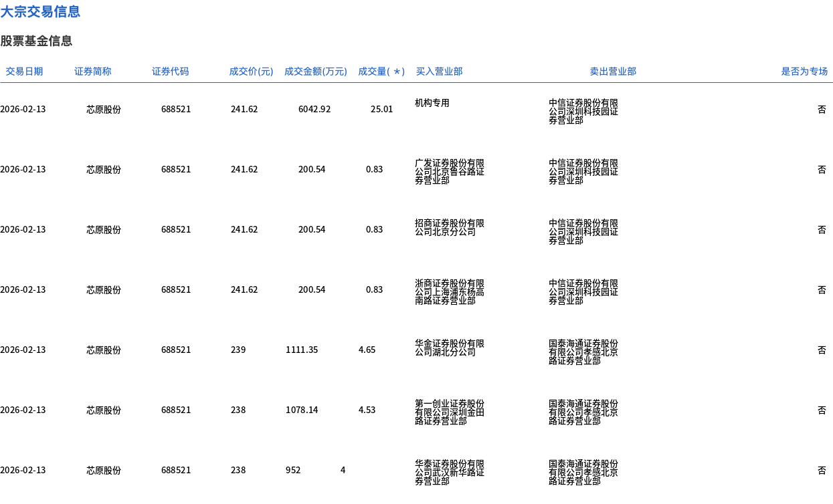Screen dimensions: 833x504
Task: Click 否 in the 华泰证券 row
Action: click(822, 470)
